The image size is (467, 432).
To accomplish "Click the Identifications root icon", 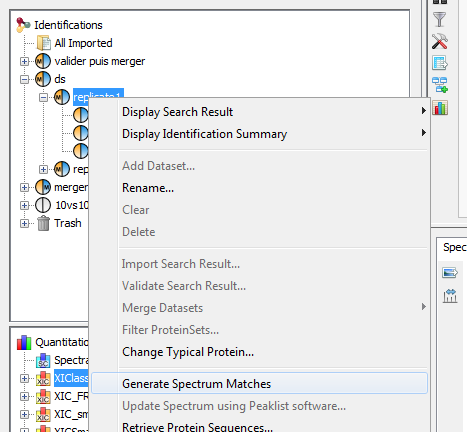I will (23, 25).
